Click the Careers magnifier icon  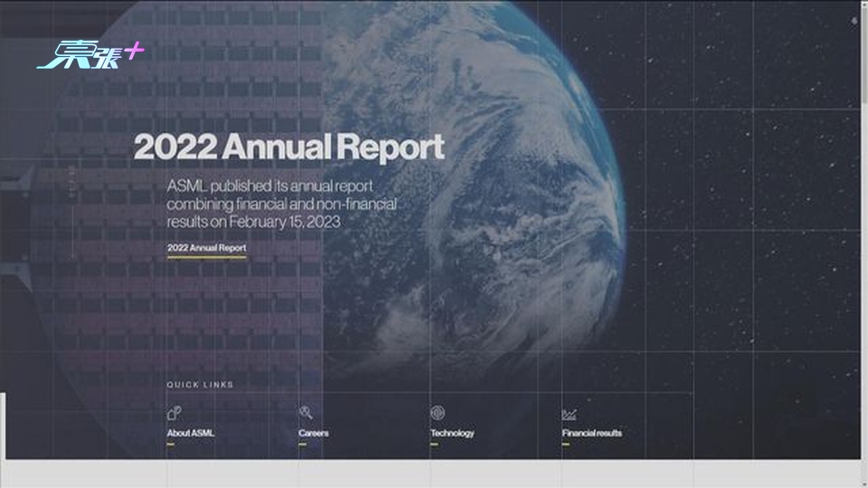coord(306,413)
